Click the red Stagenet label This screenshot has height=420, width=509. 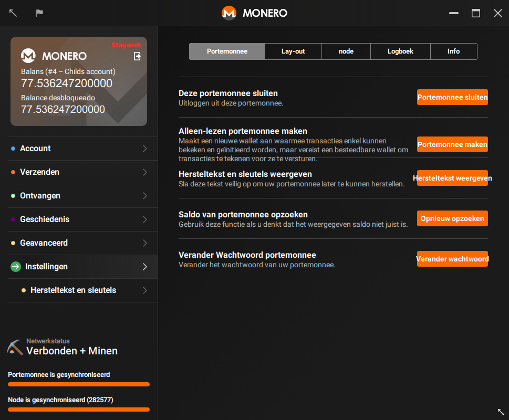click(x=126, y=45)
